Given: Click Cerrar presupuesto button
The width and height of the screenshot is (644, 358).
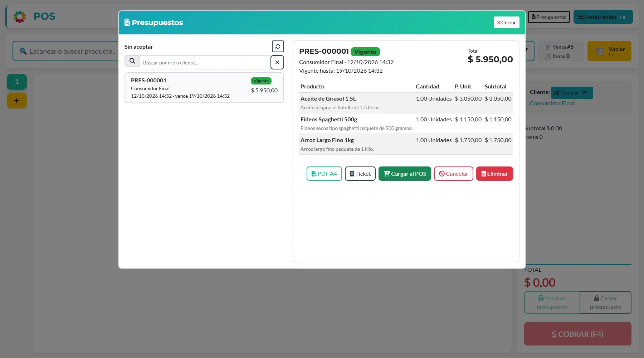Looking at the screenshot, I should pos(605,303).
